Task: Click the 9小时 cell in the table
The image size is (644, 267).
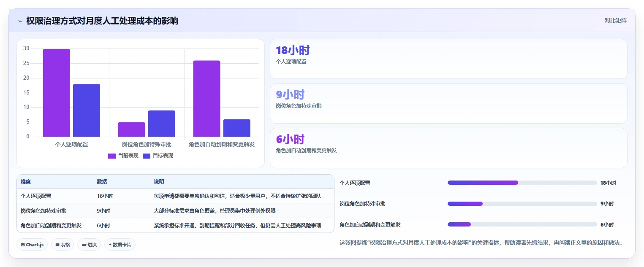Action: tap(103, 211)
